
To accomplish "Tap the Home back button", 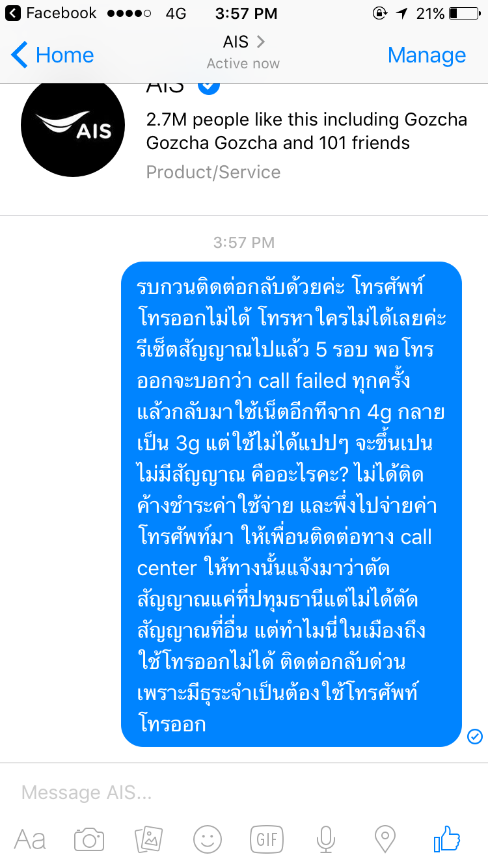I will (53, 55).
